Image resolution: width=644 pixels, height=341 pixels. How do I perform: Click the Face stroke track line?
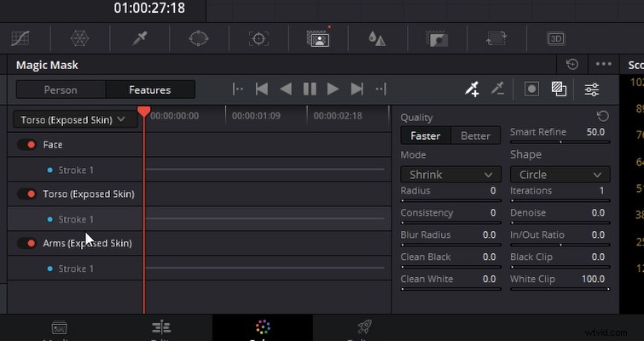point(265,169)
